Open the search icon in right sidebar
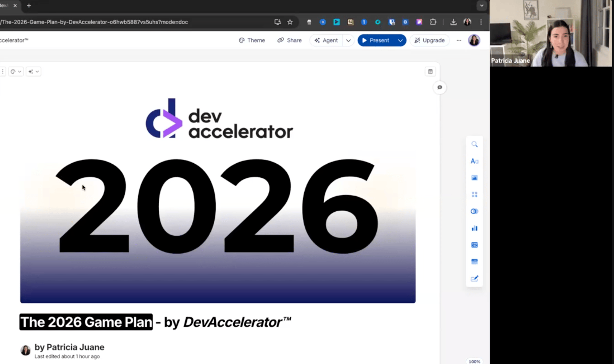This screenshot has width=614, height=364. 474,144
